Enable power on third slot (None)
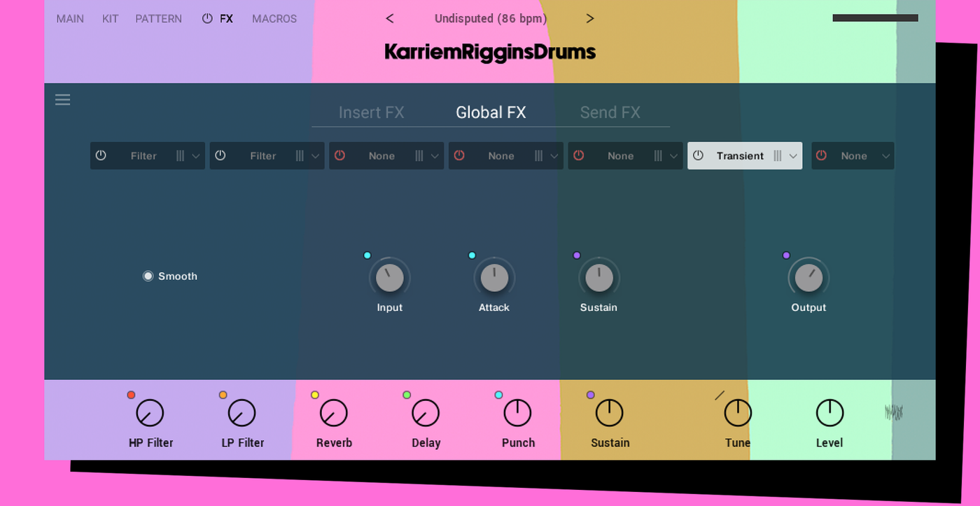 (339, 155)
